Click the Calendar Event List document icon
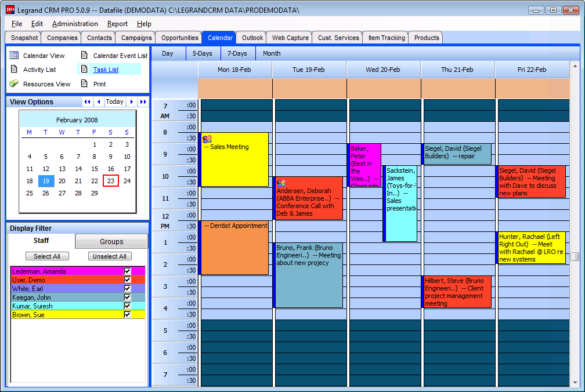This screenshot has height=392, width=585. (x=84, y=55)
